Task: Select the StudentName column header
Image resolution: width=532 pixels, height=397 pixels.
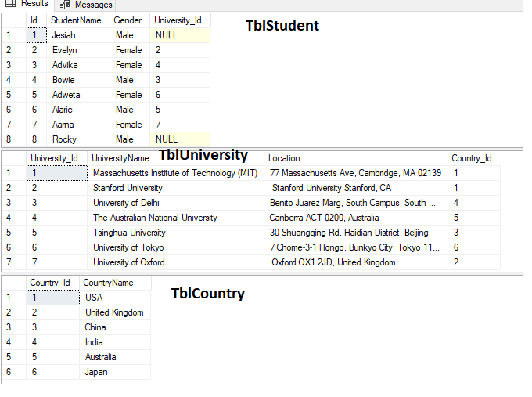Action: (78, 20)
